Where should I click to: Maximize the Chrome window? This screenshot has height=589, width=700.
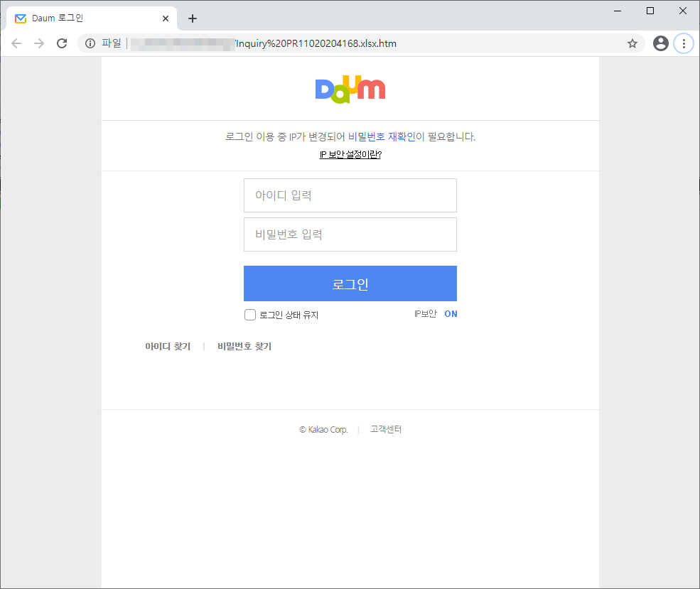(x=650, y=11)
